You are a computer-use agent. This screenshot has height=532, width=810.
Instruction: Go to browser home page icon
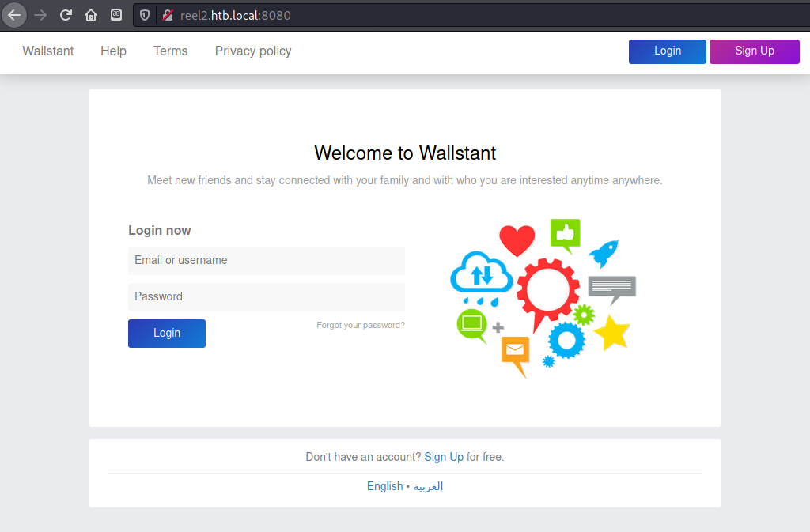(91, 15)
